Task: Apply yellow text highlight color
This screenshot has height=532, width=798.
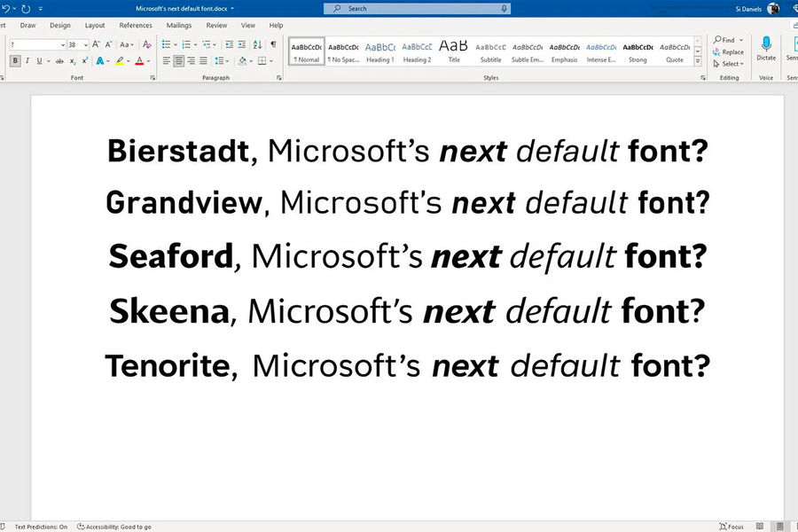Action: (120, 61)
